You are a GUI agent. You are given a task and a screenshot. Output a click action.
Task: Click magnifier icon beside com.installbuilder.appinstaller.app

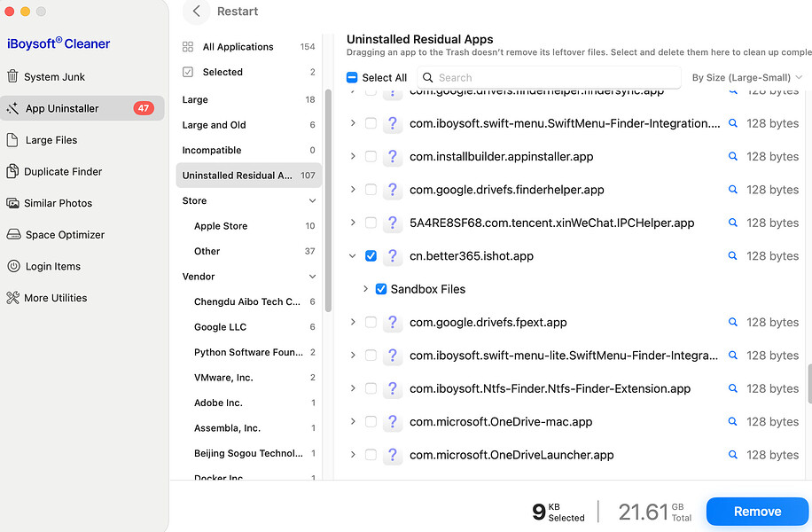click(733, 156)
